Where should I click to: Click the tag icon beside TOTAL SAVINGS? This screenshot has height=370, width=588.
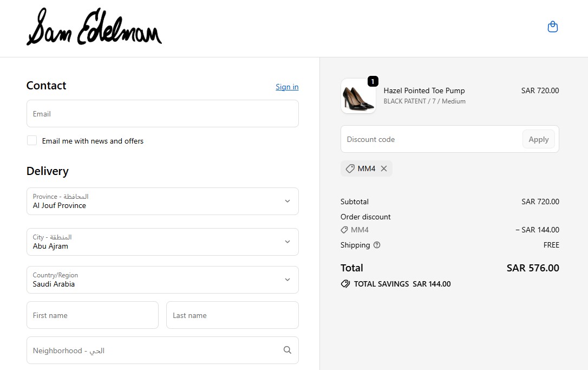tap(345, 284)
